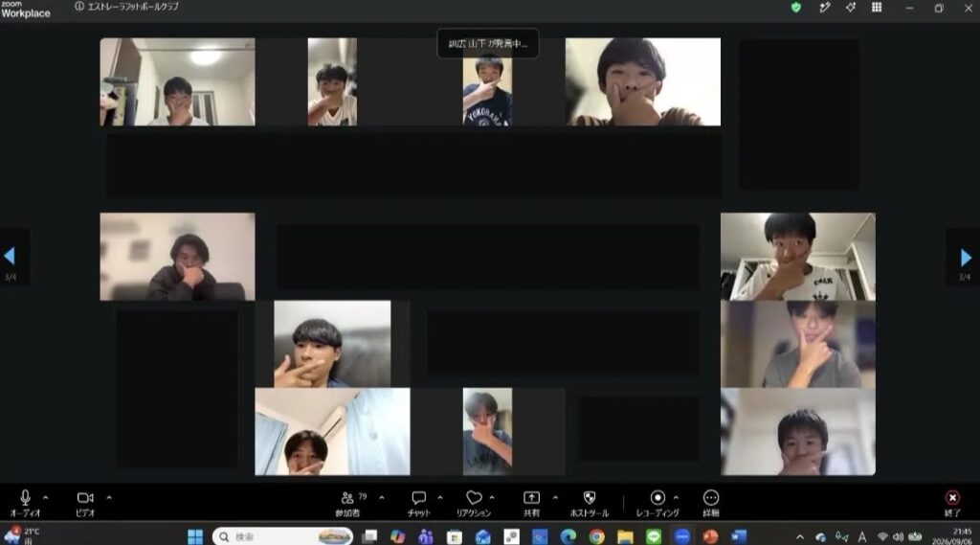Open the Participants panel

pos(347,503)
